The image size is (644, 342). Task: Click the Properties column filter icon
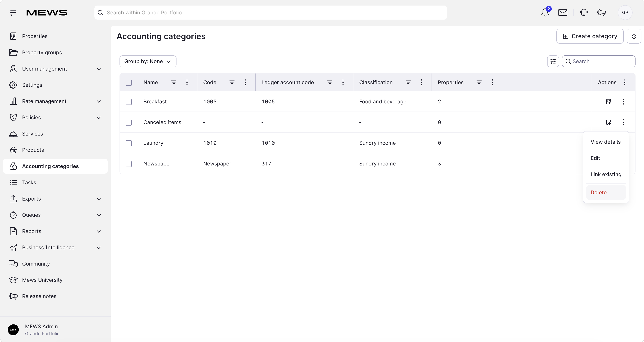(x=479, y=82)
